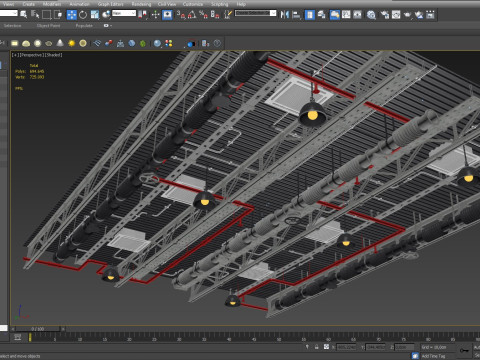Select the Rotate tool icon

coord(83,15)
